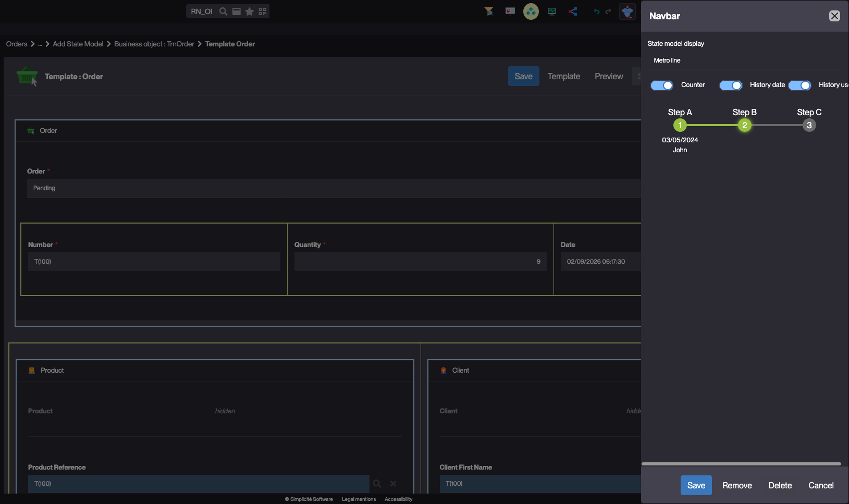The width and height of the screenshot is (849, 504).
Task: Toggle the History user switch
Action: [799, 85]
